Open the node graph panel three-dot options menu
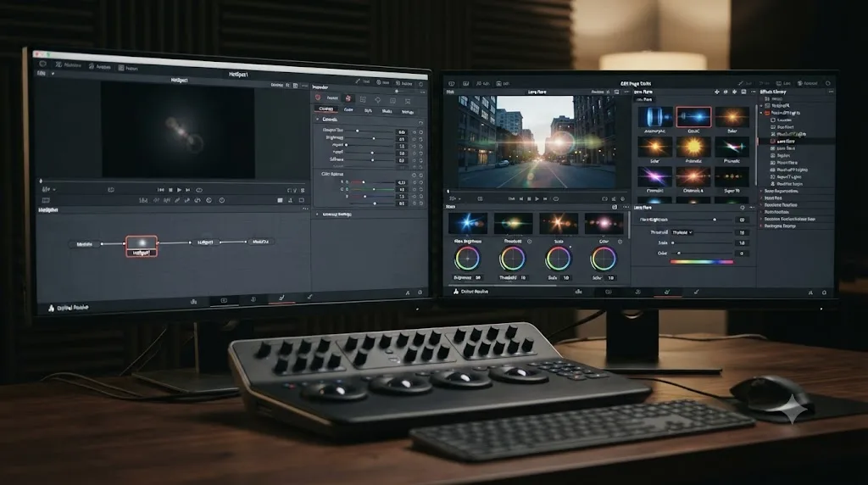 (305, 209)
